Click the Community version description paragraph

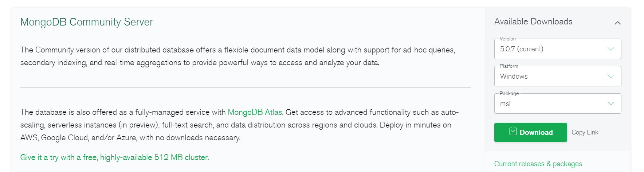238,56
